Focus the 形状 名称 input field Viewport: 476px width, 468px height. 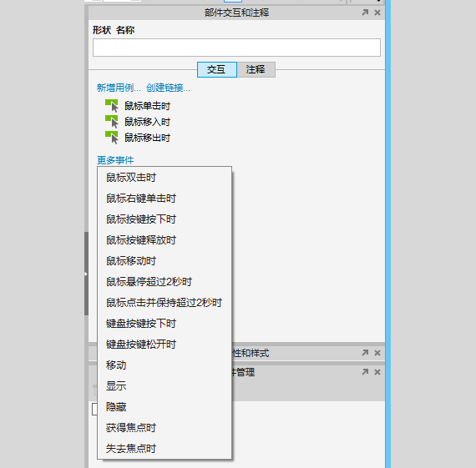click(236, 48)
